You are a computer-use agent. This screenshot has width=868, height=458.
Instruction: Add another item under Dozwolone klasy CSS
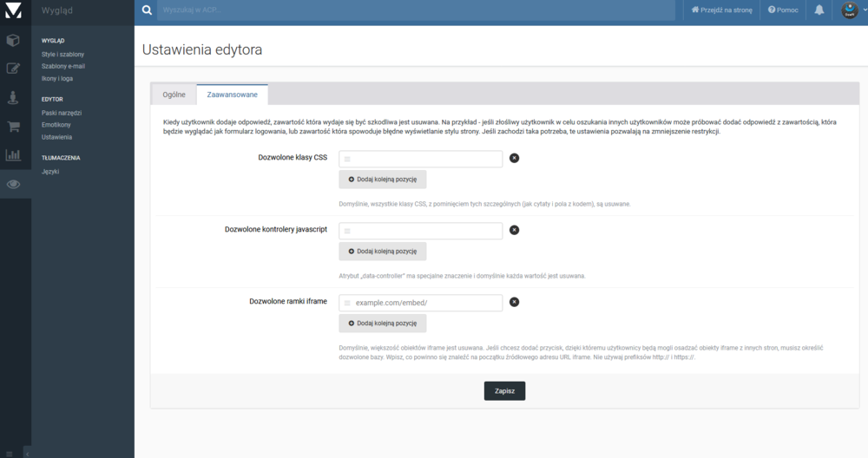click(x=383, y=180)
